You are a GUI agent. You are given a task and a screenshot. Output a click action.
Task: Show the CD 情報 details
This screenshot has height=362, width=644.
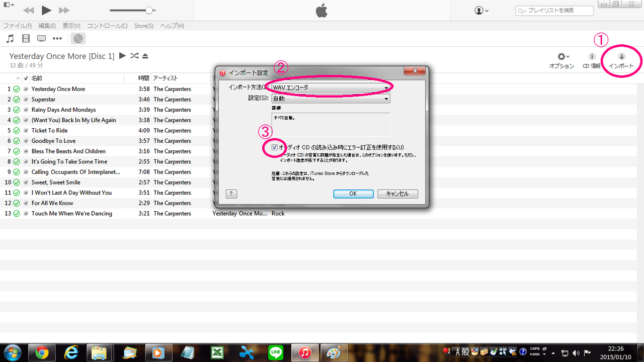[x=592, y=60]
